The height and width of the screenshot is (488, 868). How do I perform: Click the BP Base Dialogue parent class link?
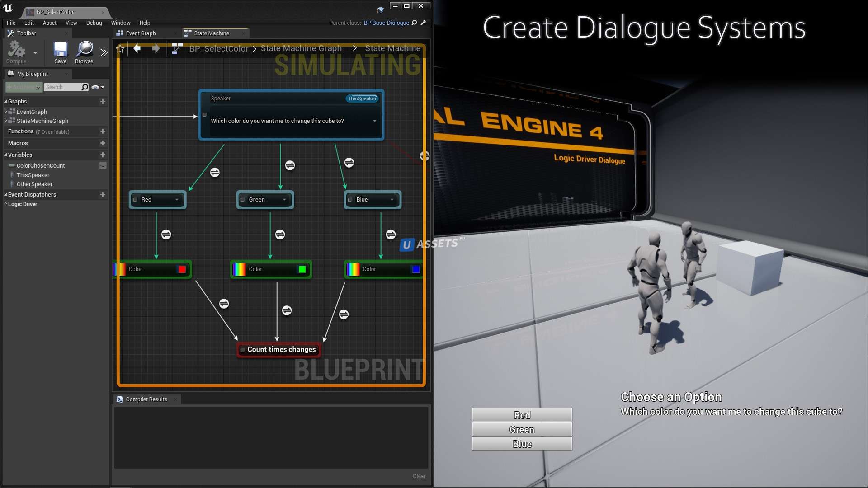pyautogui.click(x=386, y=23)
